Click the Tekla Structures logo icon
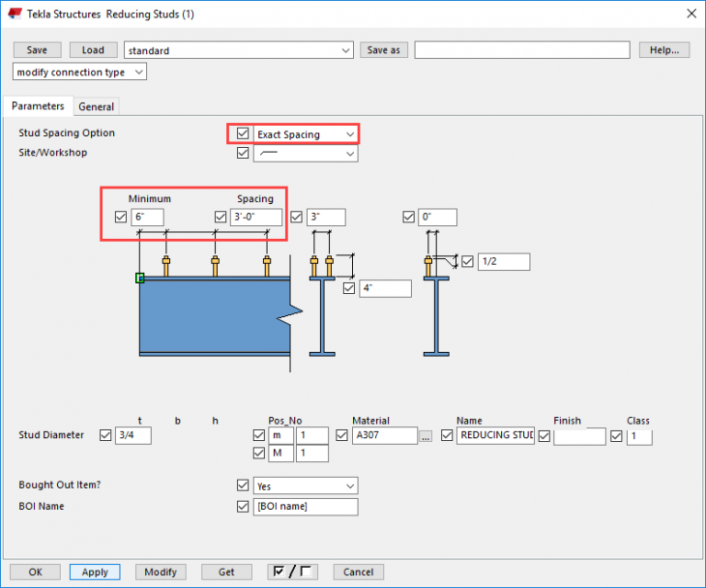Viewport: 706px width, 588px height. coord(15,14)
